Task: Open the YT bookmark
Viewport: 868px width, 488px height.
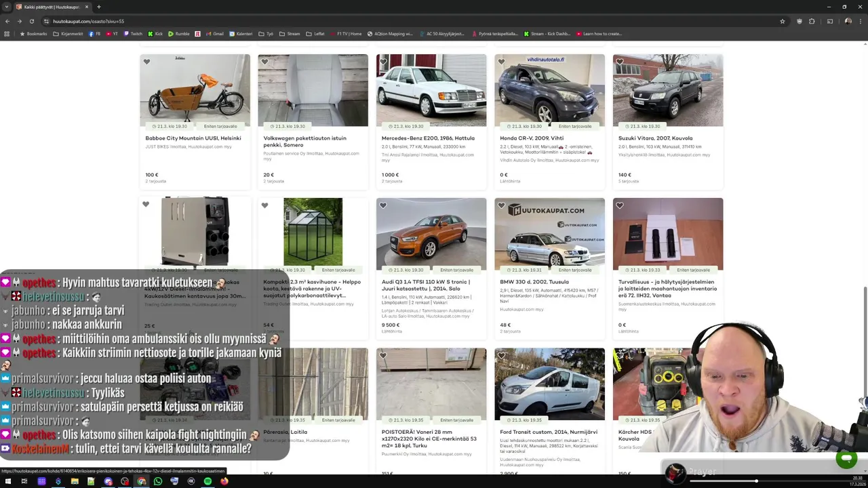Action: pos(112,34)
